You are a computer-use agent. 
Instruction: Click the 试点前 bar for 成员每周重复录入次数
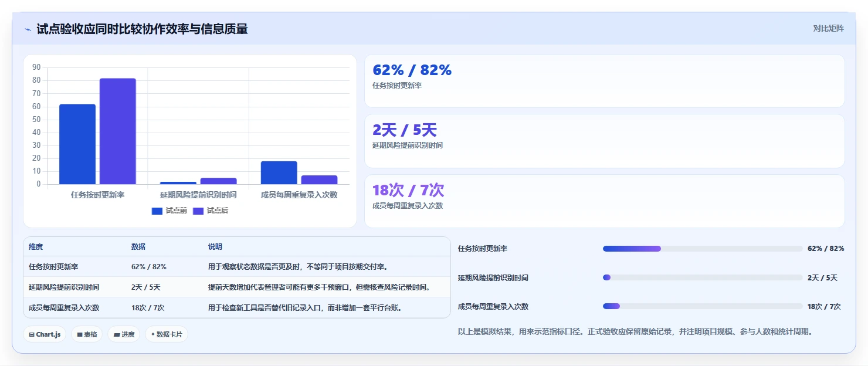tap(279, 172)
